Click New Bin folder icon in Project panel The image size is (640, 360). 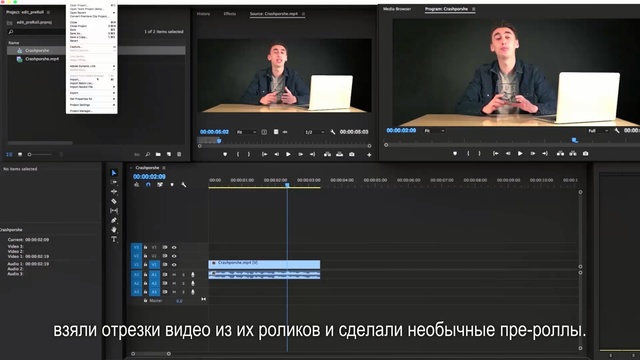158,154
